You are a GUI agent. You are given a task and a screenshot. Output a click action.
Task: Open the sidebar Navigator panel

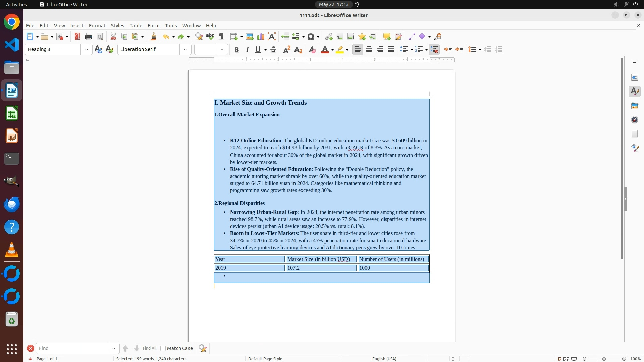tap(635, 120)
